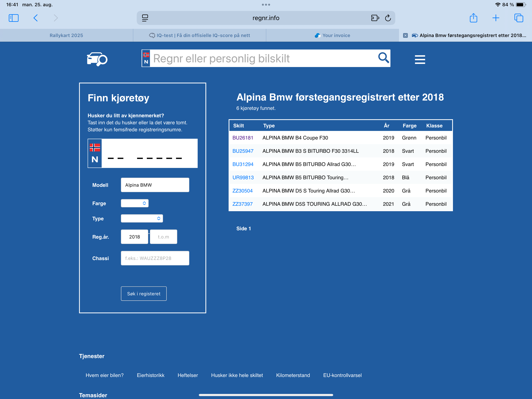Open the Share sheet
The width and height of the screenshot is (532, 399).
473,18
